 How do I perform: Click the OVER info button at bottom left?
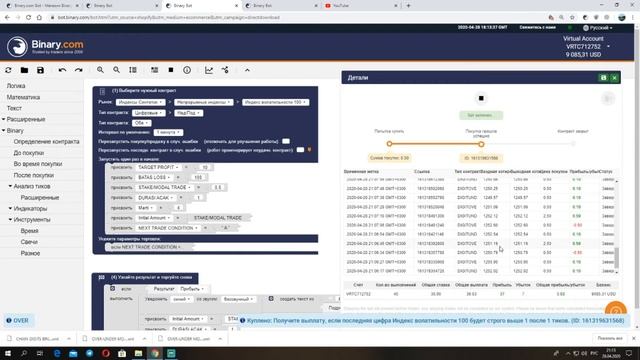pos(18,320)
